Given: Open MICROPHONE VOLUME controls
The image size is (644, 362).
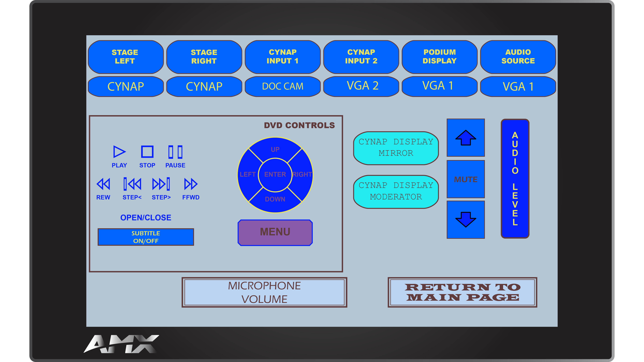Looking at the screenshot, I should click(264, 292).
